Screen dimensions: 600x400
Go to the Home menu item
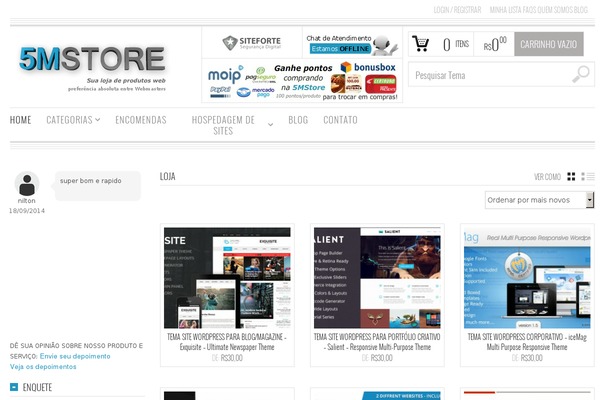coord(20,120)
